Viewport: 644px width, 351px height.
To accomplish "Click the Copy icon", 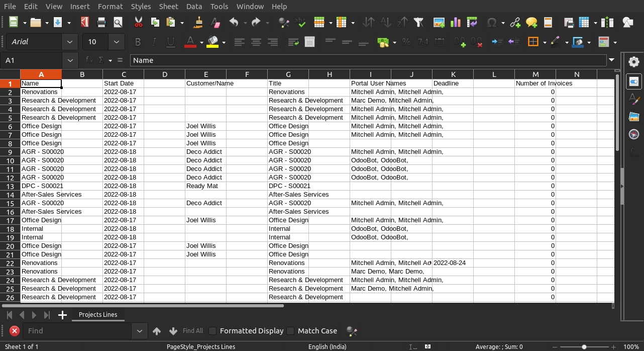I will pyautogui.click(x=155, y=22).
